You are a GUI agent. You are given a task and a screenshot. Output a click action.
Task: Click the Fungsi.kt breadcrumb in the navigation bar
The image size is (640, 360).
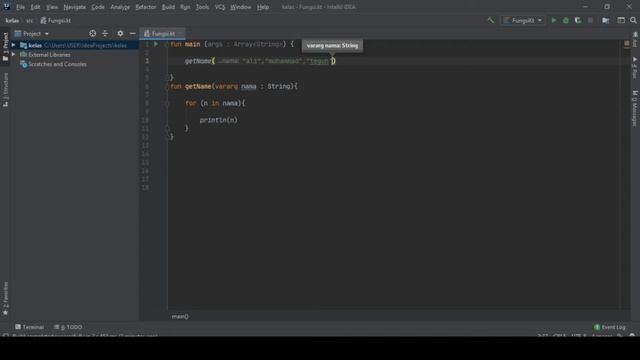click(56, 20)
